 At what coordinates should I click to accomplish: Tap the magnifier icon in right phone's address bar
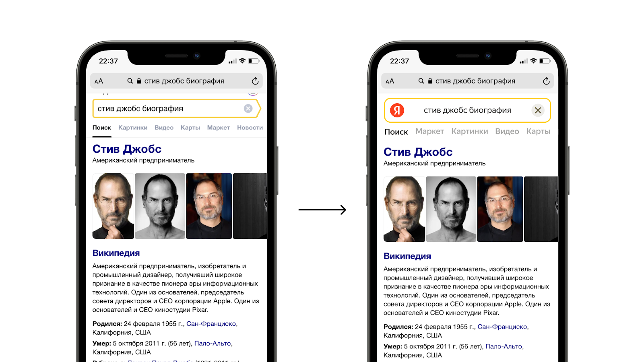421,81
